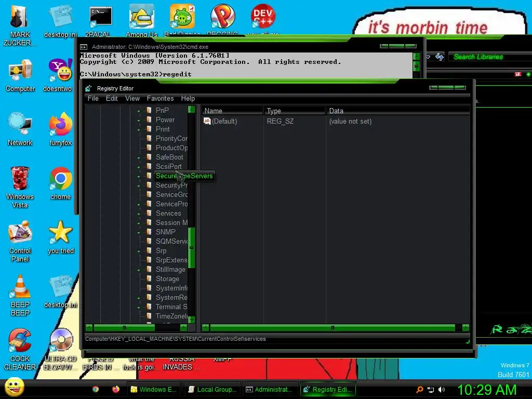The image size is (532, 399).
Task: Select the (Default) registry value
Action: point(224,121)
